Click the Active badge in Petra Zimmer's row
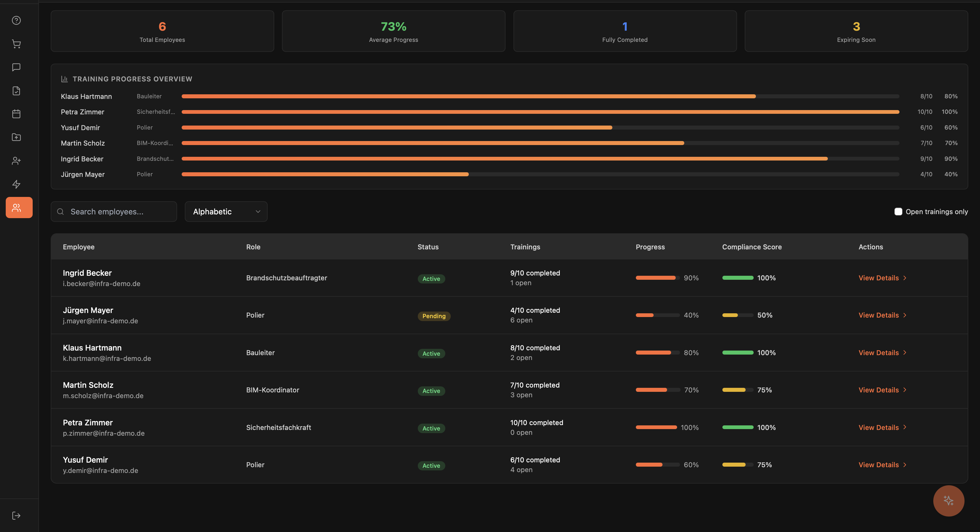 tap(431, 429)
